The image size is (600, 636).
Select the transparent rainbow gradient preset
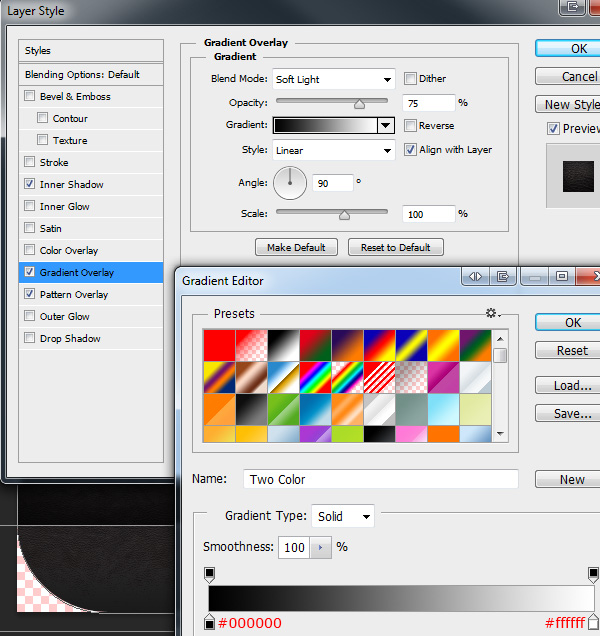point(348,377)
